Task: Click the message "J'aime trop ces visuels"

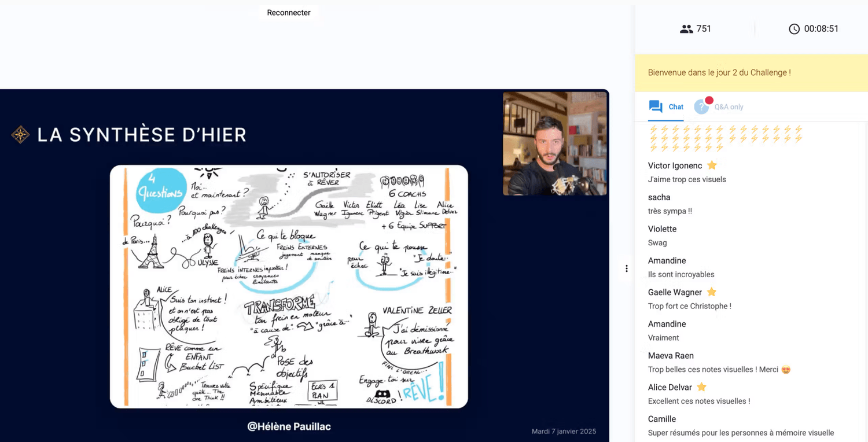Action: [687, 179]
